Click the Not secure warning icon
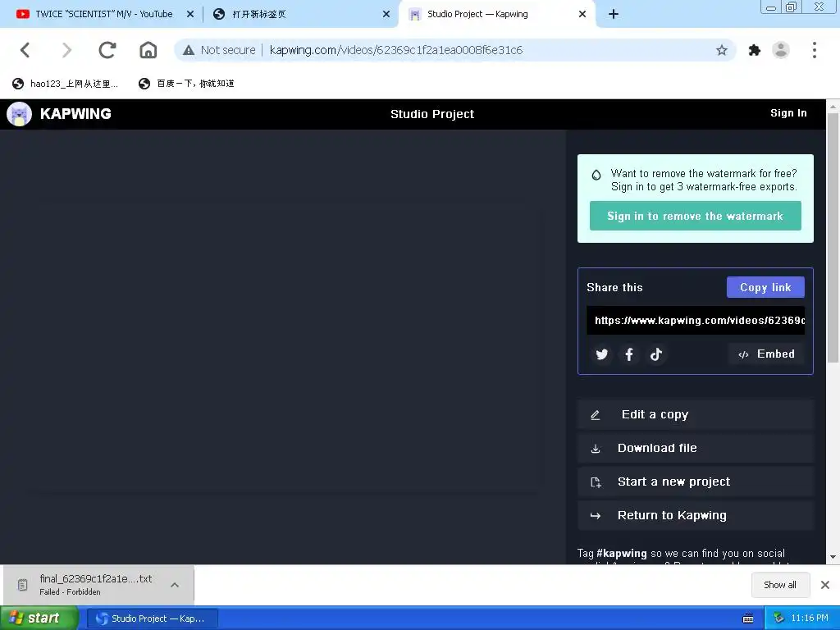 coord(189,50)
